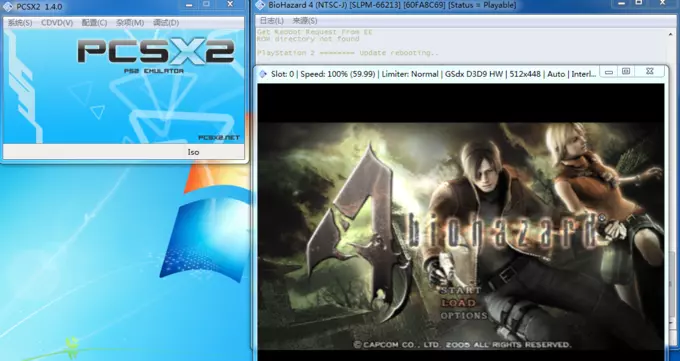Click the PCSX2 1.4.0 title bar icon
Image resolution: width=680 pixels, height=361 pixels.
7,7
